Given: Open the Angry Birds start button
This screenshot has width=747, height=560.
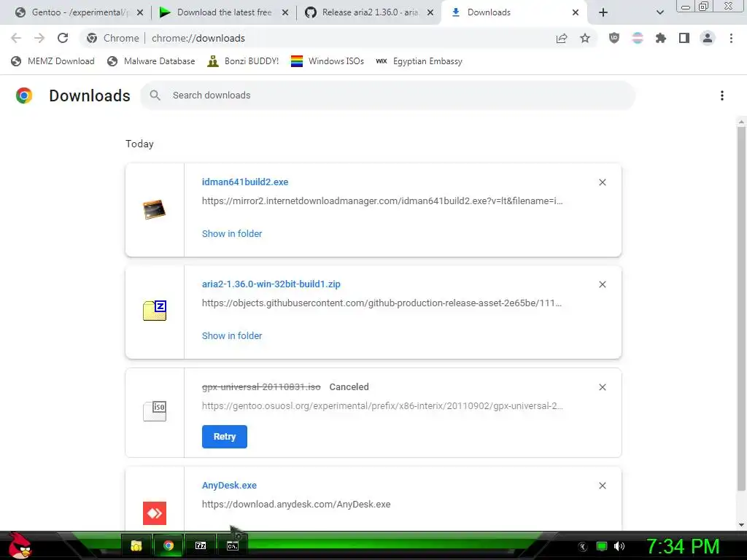Looking at the screenshot, I should [19, 545].
